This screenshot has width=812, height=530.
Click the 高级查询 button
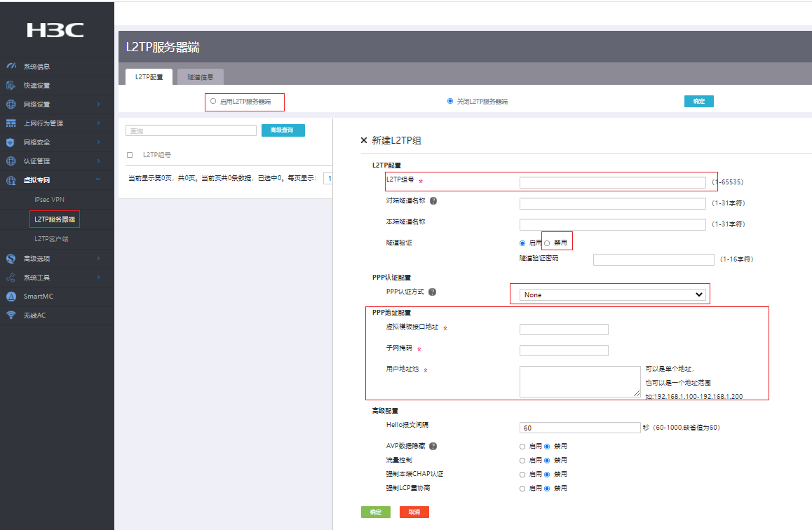click(x=283, y=130)
